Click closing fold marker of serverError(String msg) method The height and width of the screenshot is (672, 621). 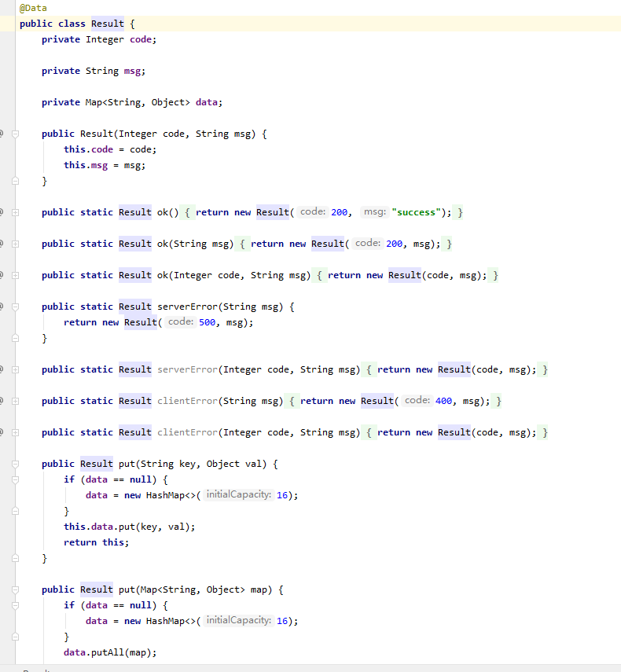(16, 339)
